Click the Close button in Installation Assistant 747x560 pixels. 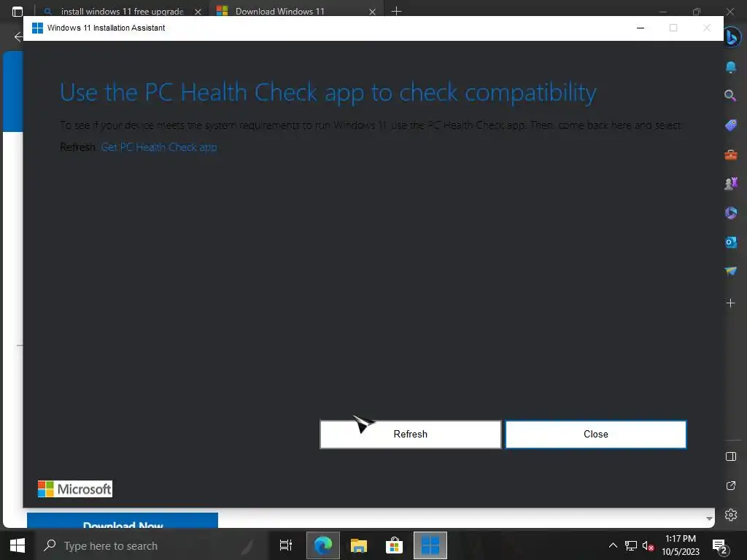pos(595,434)
